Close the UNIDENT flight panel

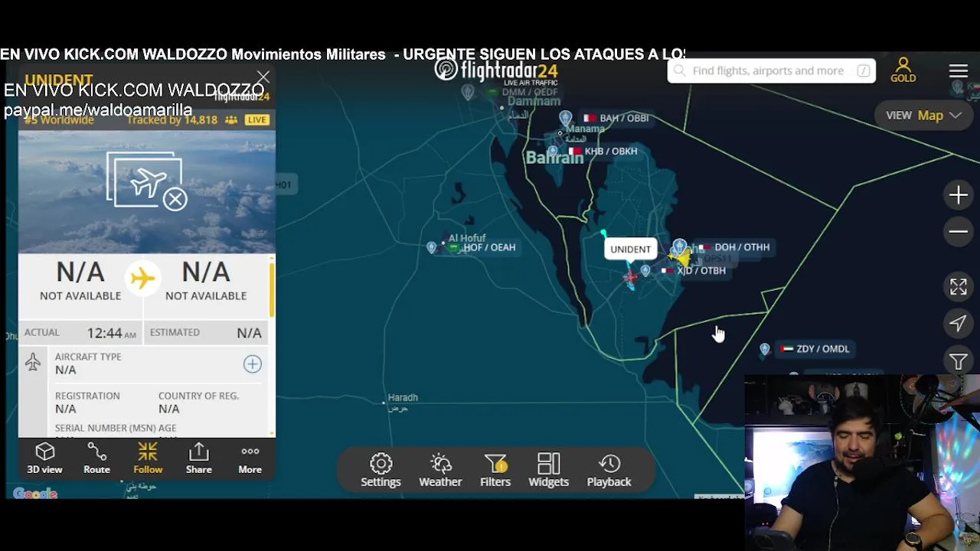tap(263, 77)
